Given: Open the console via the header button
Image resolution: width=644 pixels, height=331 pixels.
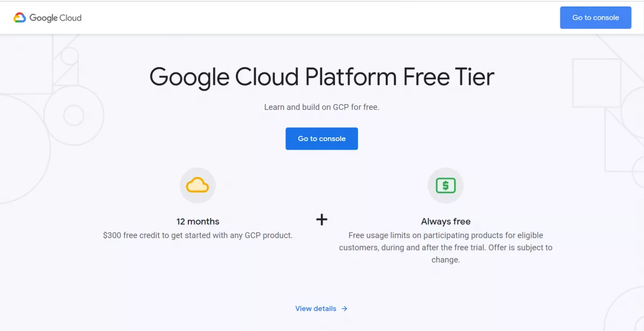Looking at the screenshot, I should [x=596, y=17].
